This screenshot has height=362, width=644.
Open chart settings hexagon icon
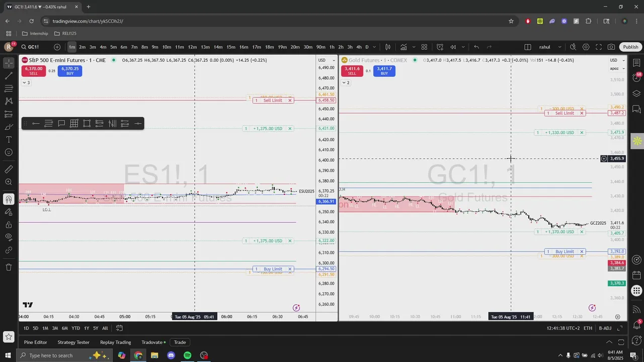tap(586, 47)
